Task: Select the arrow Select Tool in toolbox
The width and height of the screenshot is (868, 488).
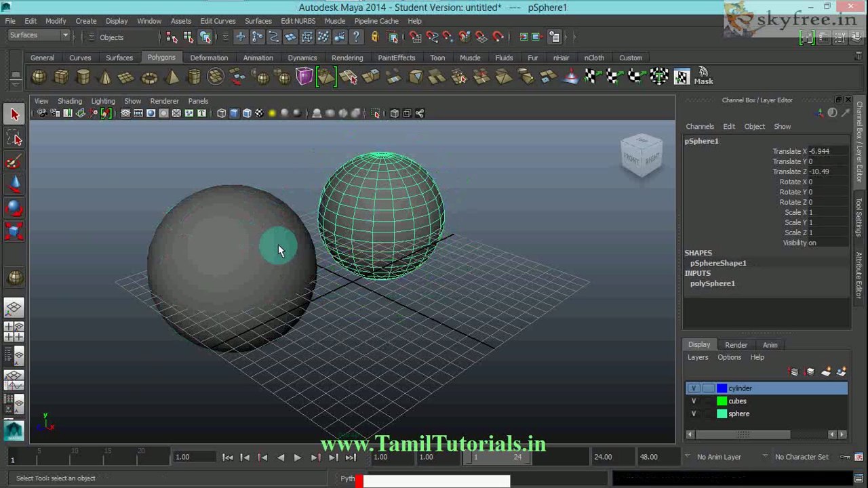Action: tap(14, 115)
